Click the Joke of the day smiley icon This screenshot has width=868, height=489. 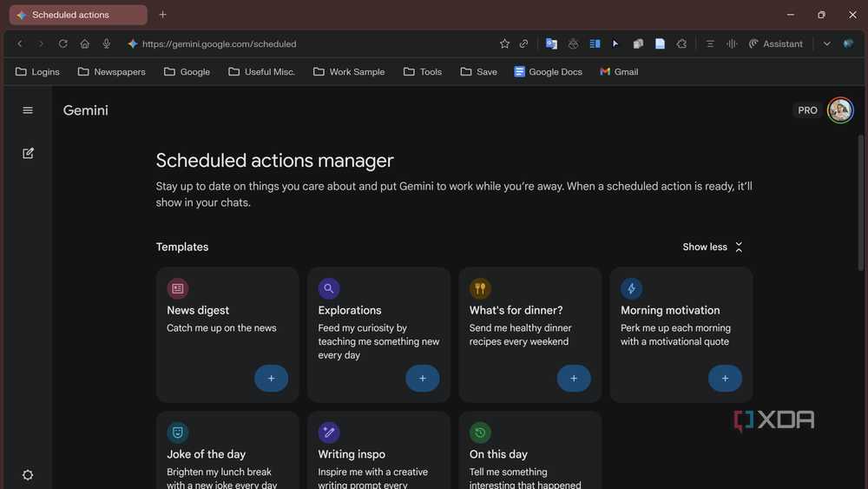(x=178, y=433)
